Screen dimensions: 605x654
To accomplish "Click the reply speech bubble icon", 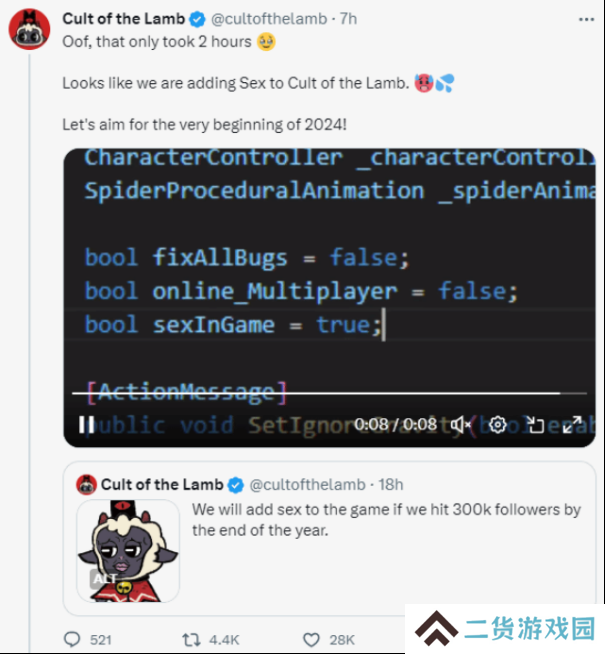I will coord(72,639).
